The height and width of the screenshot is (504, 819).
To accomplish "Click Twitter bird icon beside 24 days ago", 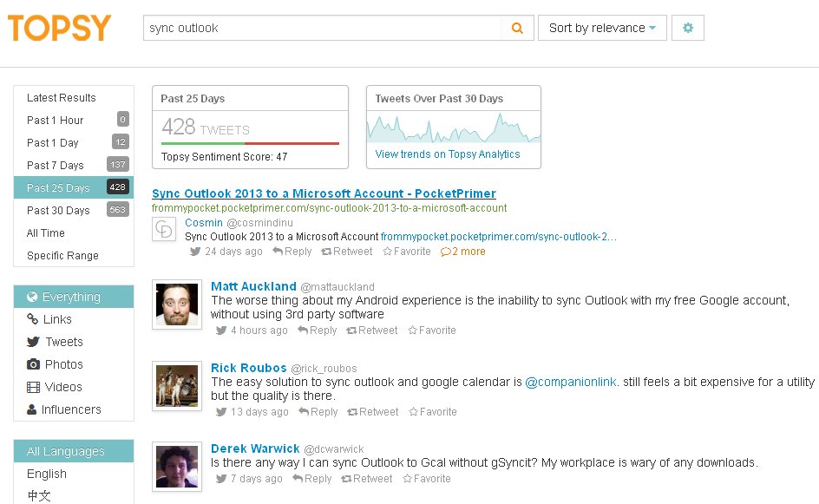I will pyautogui.click(x=195, y=252).
